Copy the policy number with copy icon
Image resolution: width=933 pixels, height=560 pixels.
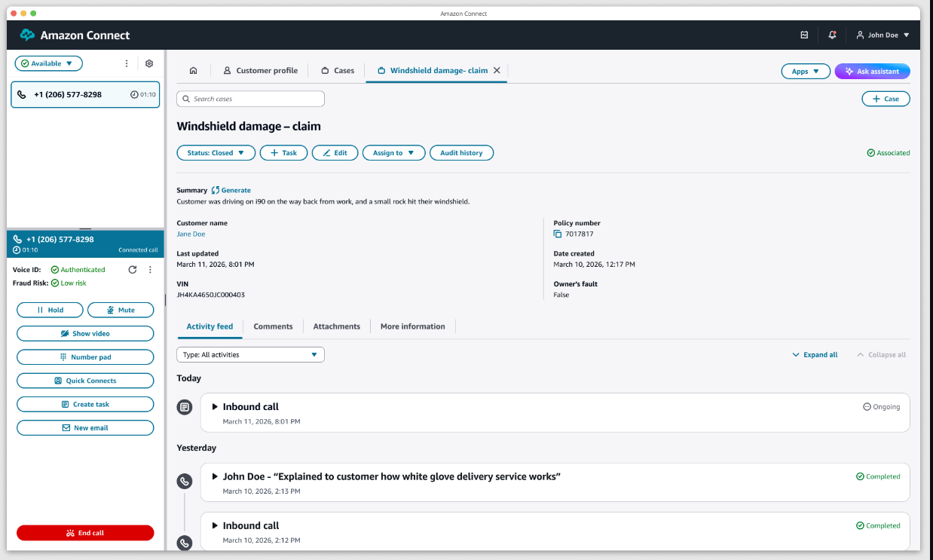coord(558,234)
